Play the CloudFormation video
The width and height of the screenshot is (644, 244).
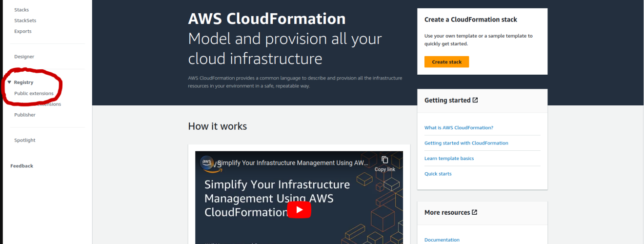click(299, 210)
